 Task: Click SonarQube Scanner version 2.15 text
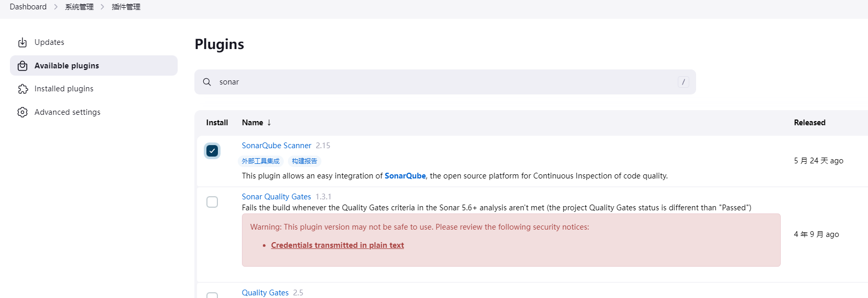323,146
